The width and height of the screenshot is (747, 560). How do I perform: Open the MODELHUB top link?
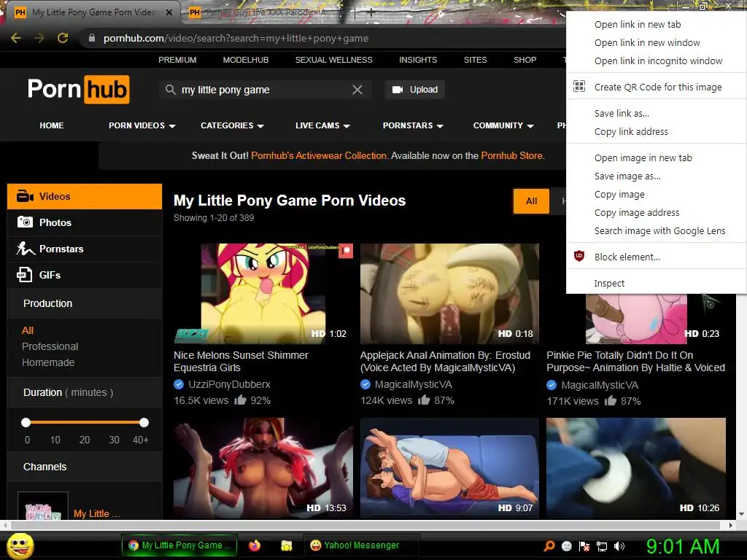pyautogui.click(x=246, y=60)
